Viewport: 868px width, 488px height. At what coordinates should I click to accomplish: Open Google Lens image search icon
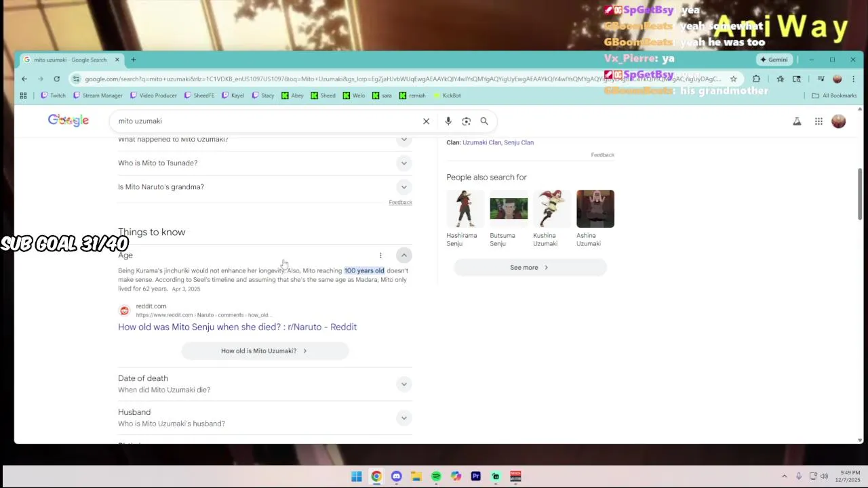pos(466,121)
